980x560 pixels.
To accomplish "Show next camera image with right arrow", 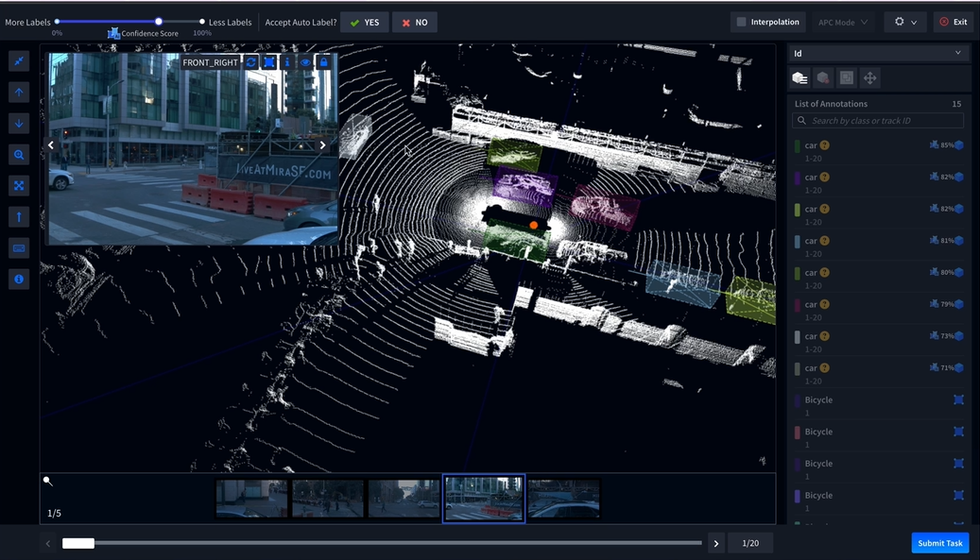I will [322, 144].
